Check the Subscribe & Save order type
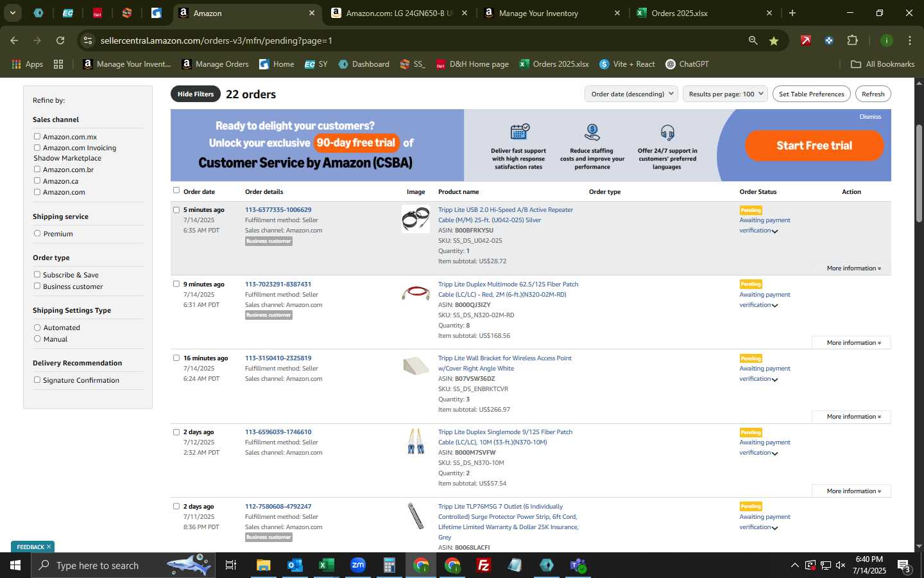 (37, 274)
